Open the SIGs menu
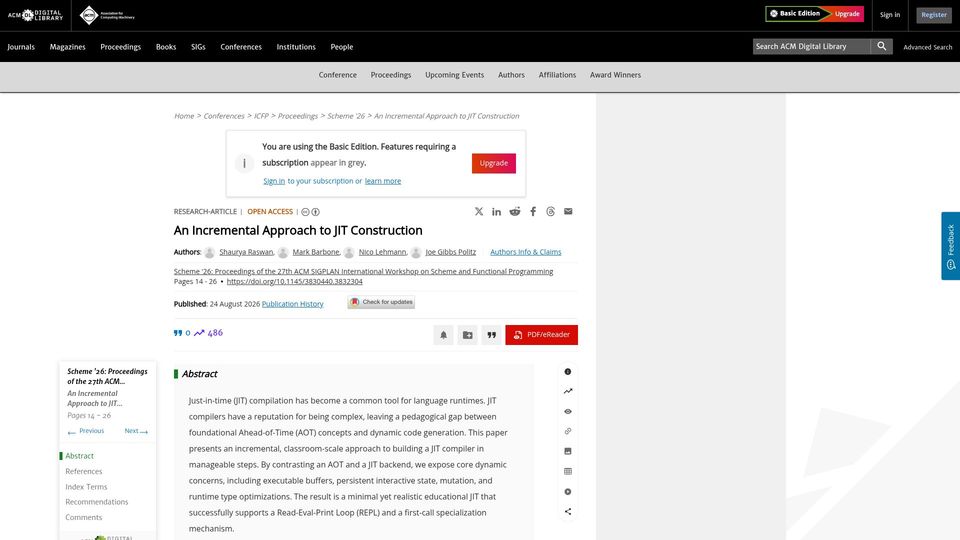 tap(198, 47)
